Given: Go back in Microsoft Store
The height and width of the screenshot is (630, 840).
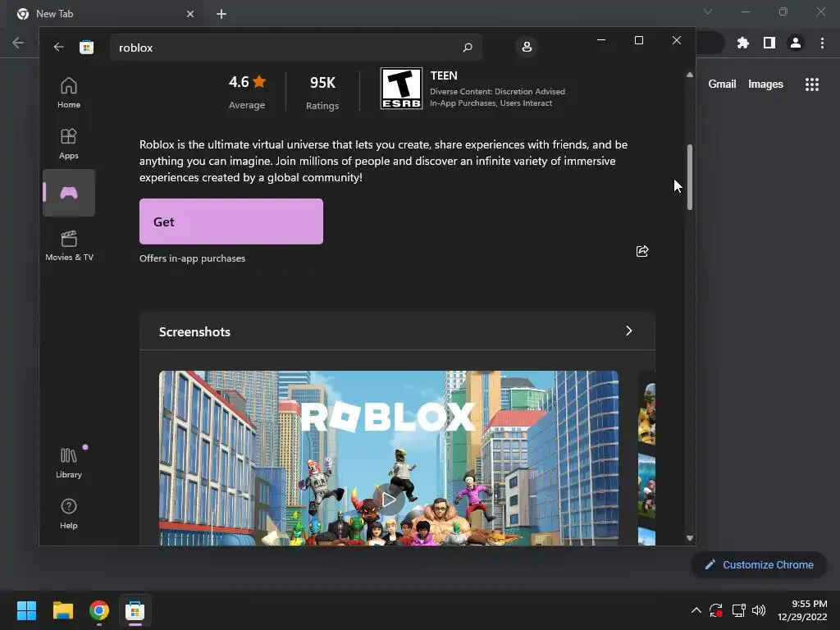Looking at the screenshot, I should [58, 47].
